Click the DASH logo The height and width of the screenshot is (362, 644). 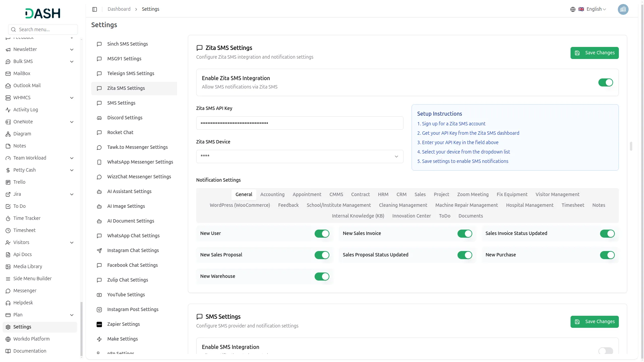(43, 13)
